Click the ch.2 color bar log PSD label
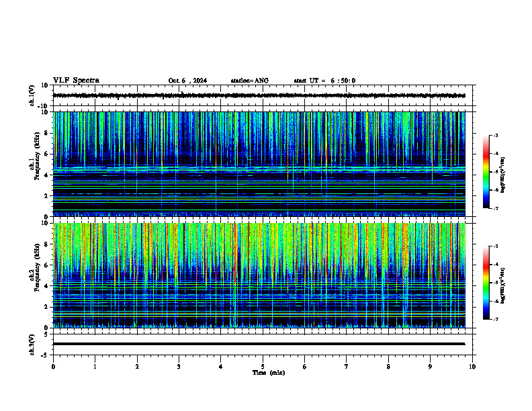The height and width of the screenshot is (411, 532). pos(502,285)
